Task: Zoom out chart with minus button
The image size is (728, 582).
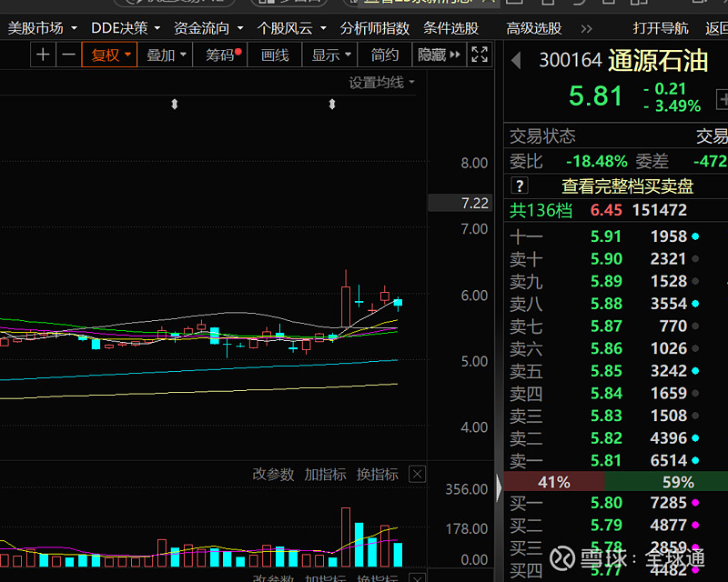Action: tap(69, 55)
